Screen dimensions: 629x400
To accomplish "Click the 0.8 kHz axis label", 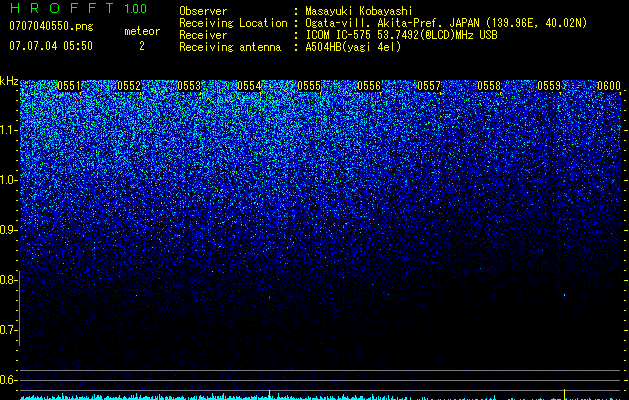I will (8, 280).
